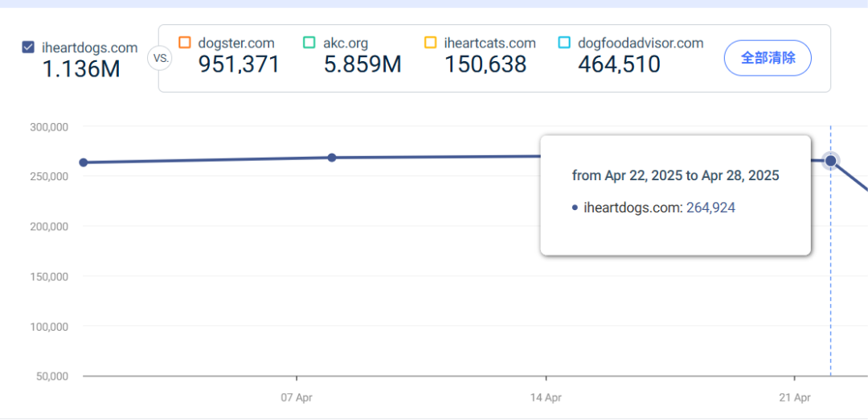This screenshot has height=420, width=868.
Task: Click the dogster.com 951,371 value
Action: click(x=239, y=65)
